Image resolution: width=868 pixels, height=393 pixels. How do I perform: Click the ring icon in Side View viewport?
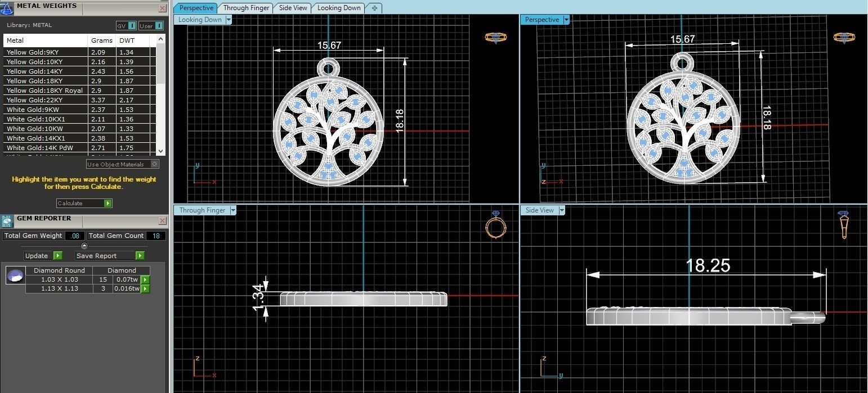click(x=844, y=225)
